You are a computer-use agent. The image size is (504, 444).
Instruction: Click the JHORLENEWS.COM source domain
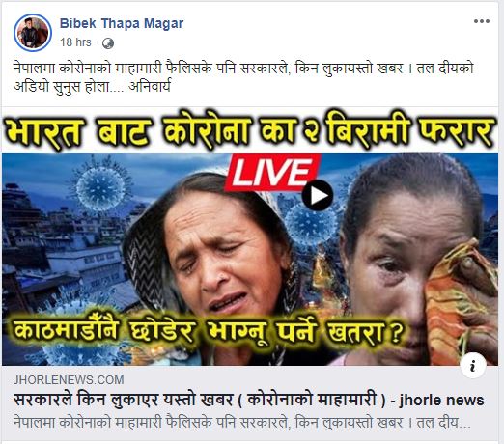tap(69, 380)
